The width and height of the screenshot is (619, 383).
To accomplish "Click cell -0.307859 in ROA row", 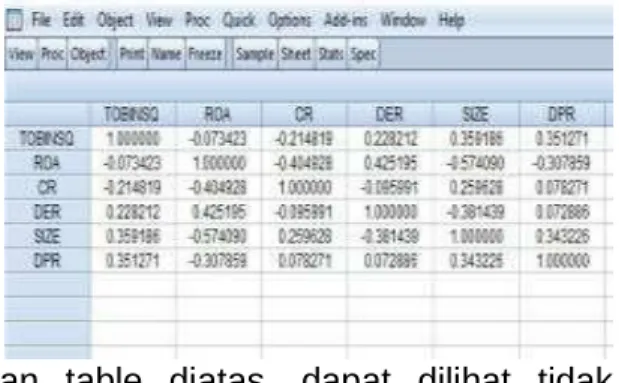I will pyautogui.click(x=561, y=163).
